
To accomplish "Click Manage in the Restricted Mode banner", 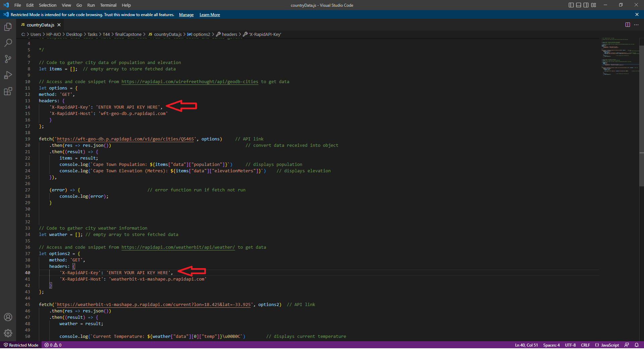I will (x=186, y=14).
